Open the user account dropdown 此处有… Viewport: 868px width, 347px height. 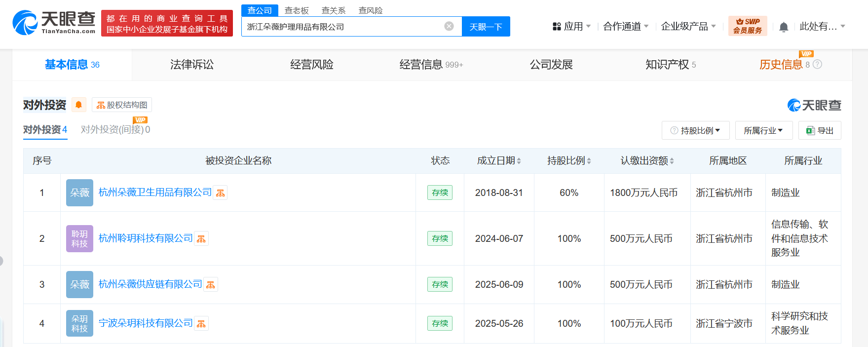tap(822, 26)
